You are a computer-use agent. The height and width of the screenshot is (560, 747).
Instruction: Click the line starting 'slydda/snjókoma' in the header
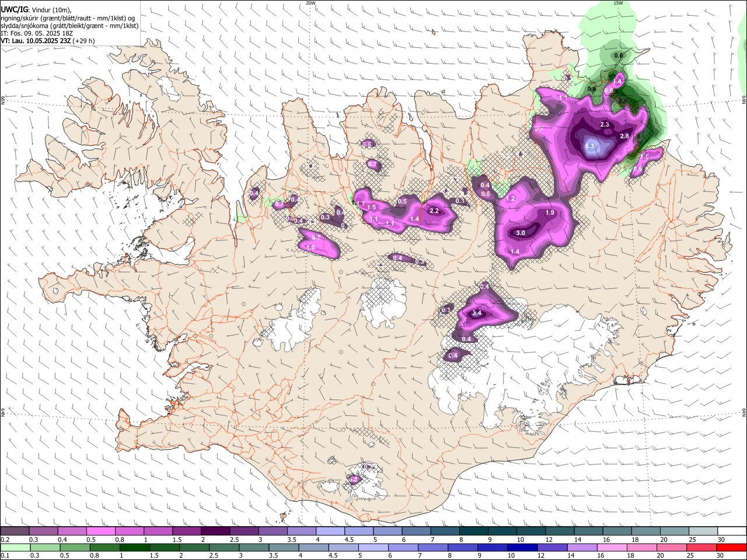(69, 26)
